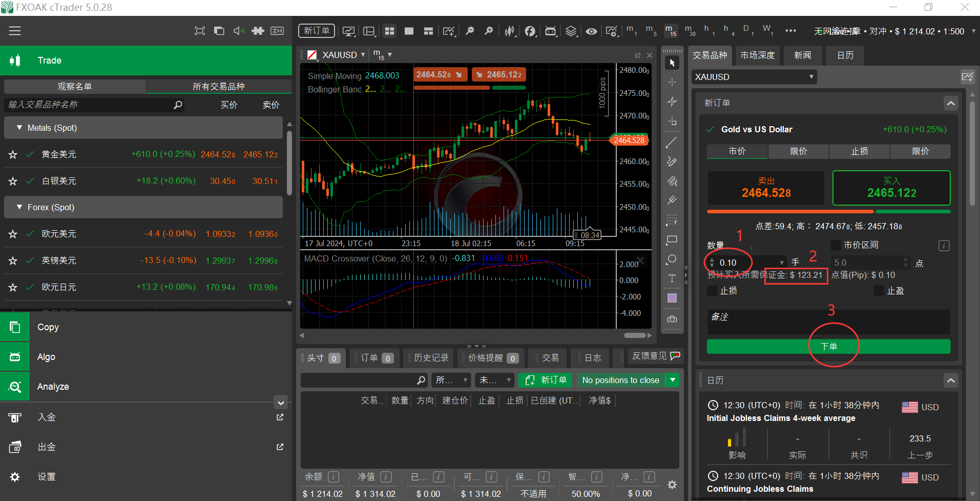Collapse the 日历 panel chevron
Image resolution: width=980 pixels, height=501 pixels.
[x=951, y=380]
